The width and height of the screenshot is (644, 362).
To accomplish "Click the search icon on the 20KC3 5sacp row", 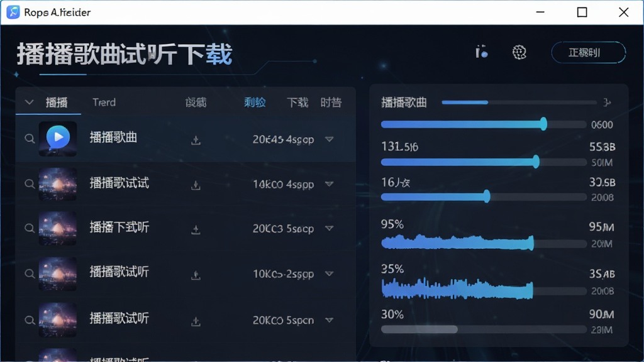I will tap(30, 228).
